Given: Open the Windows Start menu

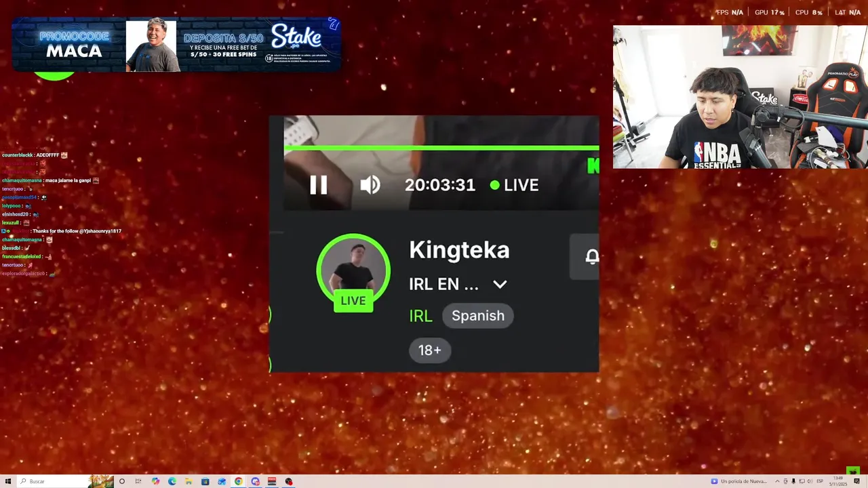Looking at the screenshot, I should (8, 481).
